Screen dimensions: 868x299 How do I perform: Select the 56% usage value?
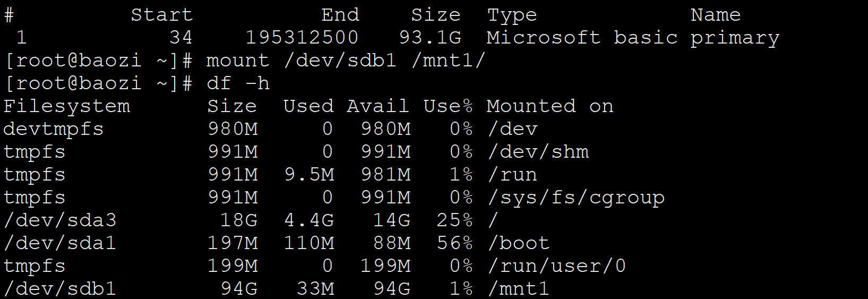coord(454,243)
